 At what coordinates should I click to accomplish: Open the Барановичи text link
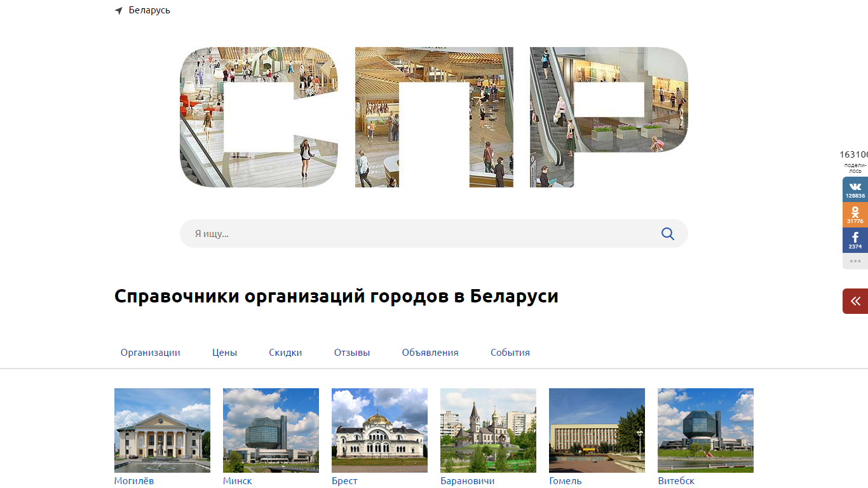(x=468, y=481)
